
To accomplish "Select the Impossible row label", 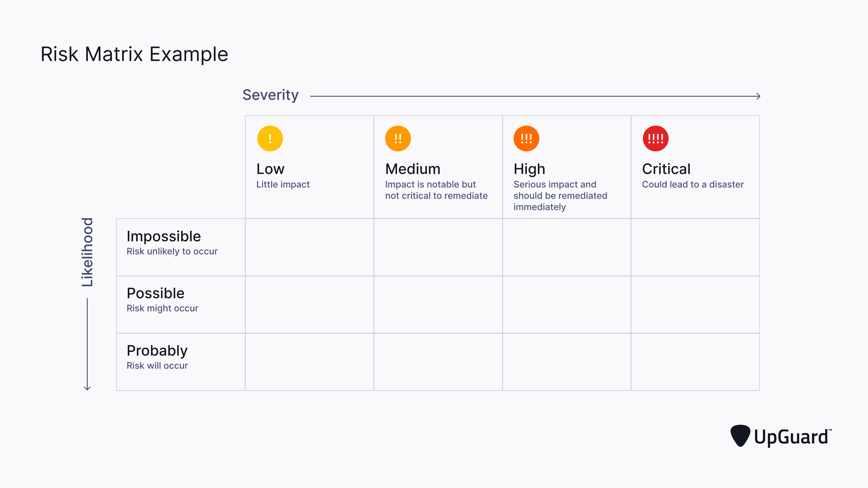I will 164,236.
